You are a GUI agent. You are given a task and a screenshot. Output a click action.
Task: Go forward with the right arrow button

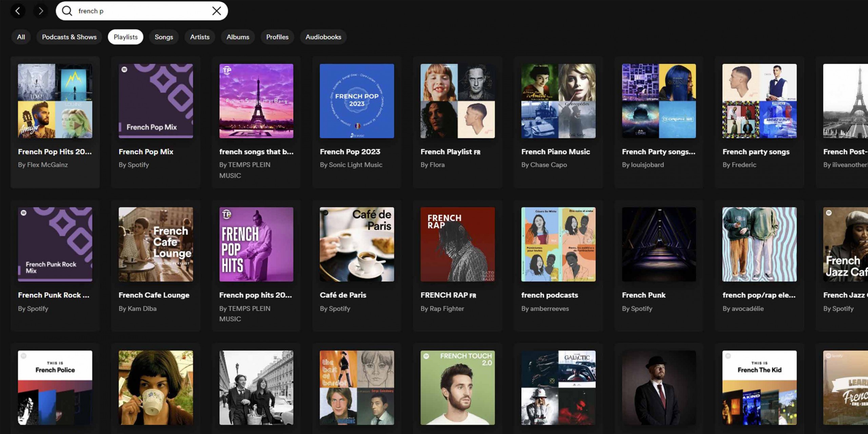click(x=41, y=11)
